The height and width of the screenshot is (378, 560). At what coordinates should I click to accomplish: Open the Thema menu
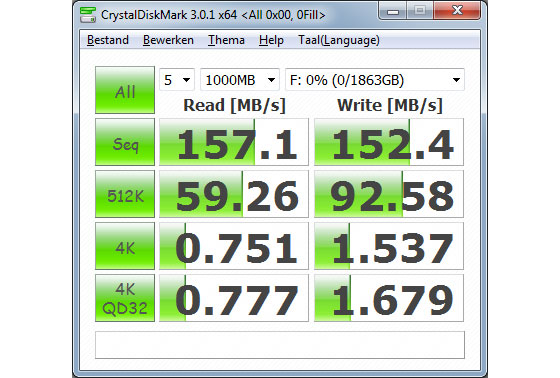(x=226, y=40)
